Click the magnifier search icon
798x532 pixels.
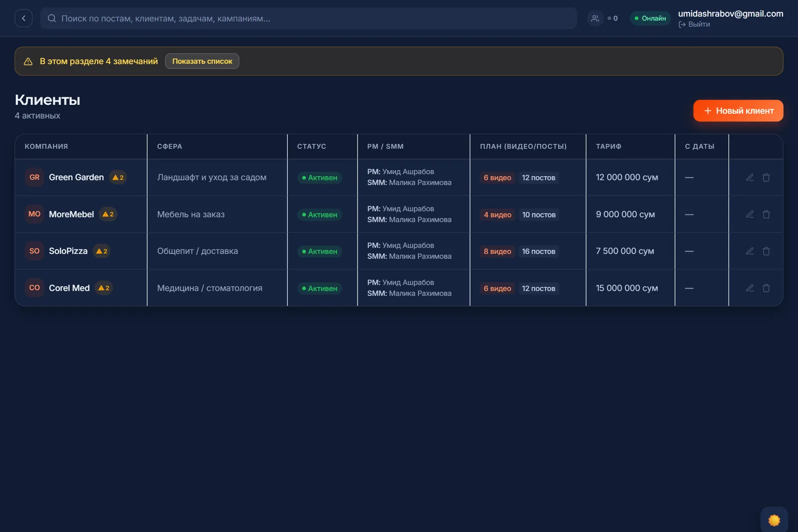52,18
